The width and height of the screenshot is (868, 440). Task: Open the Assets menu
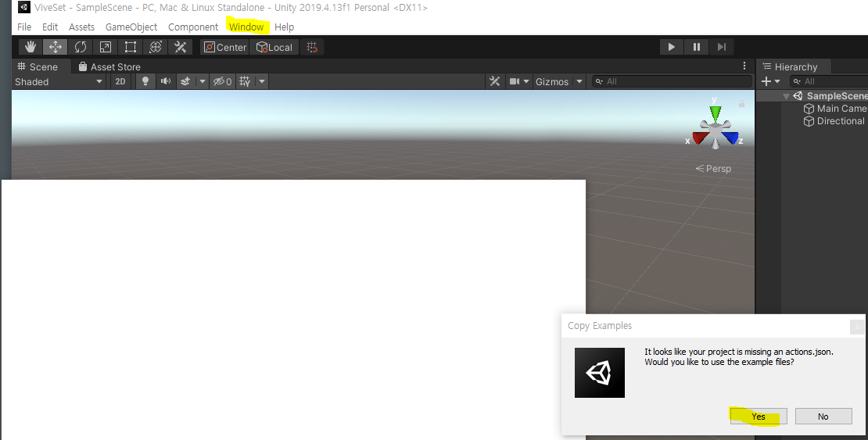[x=81, y=27]
